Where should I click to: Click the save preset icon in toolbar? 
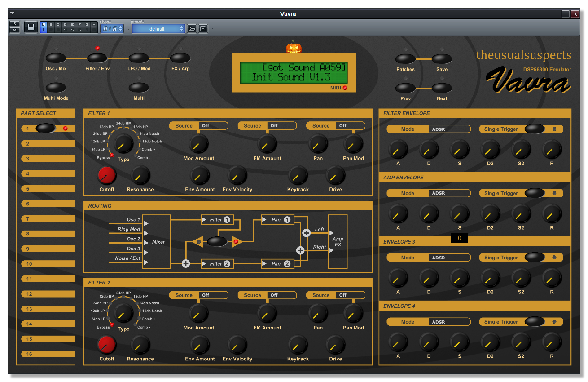pyautogui.click(x=203, y=28)
